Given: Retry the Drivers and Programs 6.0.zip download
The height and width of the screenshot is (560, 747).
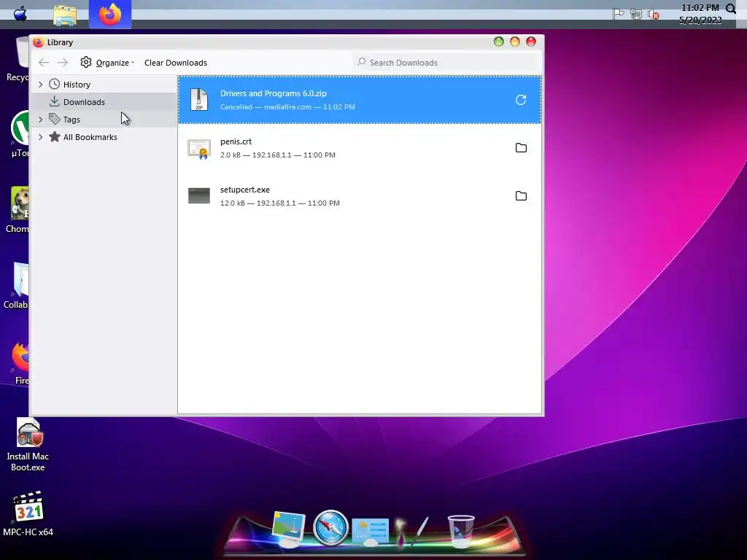Looking at the screenshot, I should 521,99.
